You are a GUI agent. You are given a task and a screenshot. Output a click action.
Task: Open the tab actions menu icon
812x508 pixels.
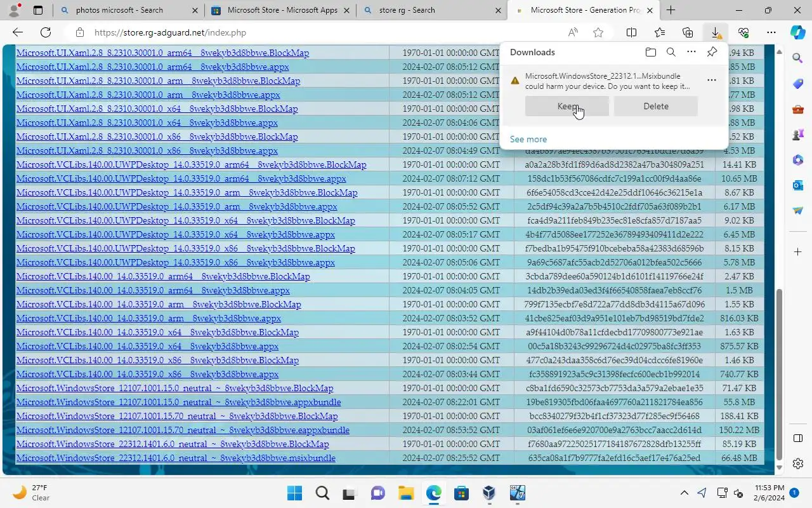click(x=38, y=10)
